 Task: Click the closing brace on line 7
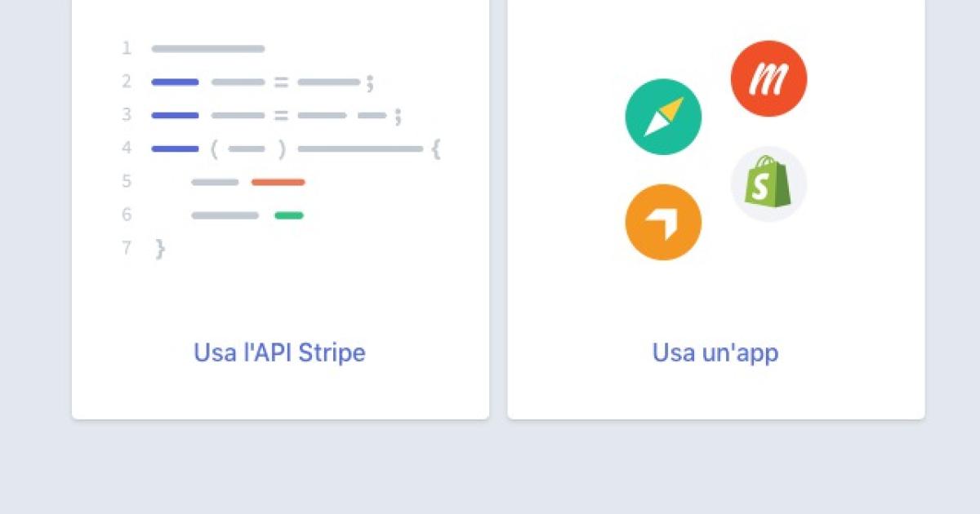pyautogui.click(x=160, y=249)
